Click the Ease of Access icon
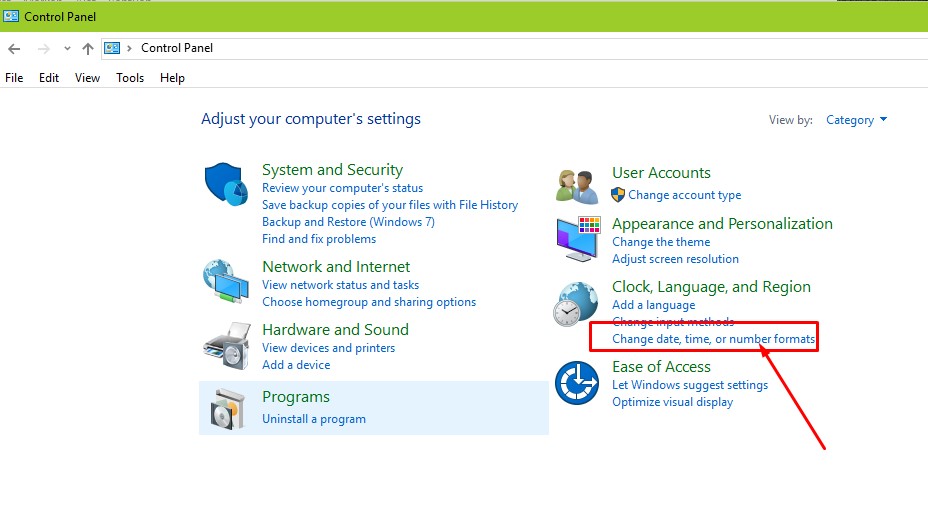Viewport: 928px width, 510px height. pyautogui.click(x=577, y=383)
